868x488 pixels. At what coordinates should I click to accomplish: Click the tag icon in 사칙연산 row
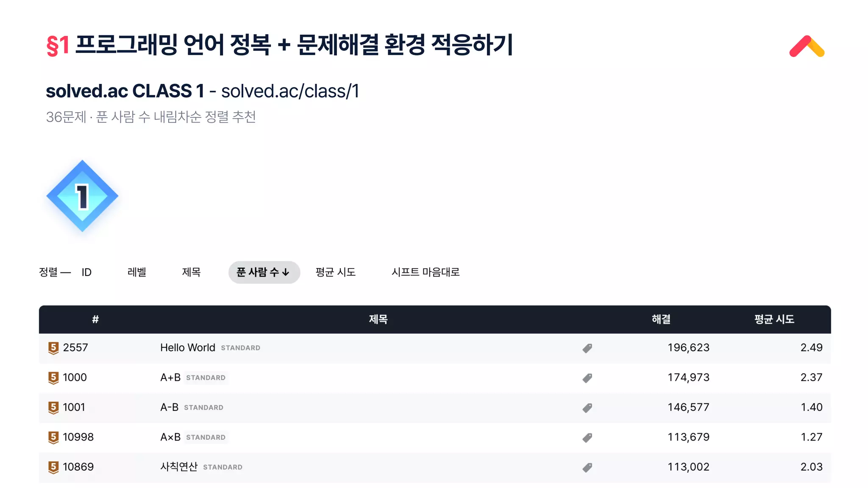[x=587, y=468]
